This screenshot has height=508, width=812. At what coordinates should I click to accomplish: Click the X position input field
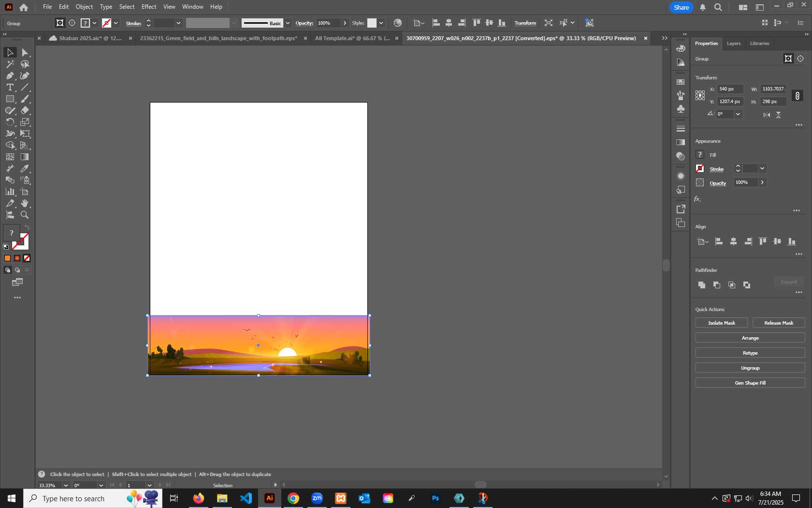click(x=730, y=89)
